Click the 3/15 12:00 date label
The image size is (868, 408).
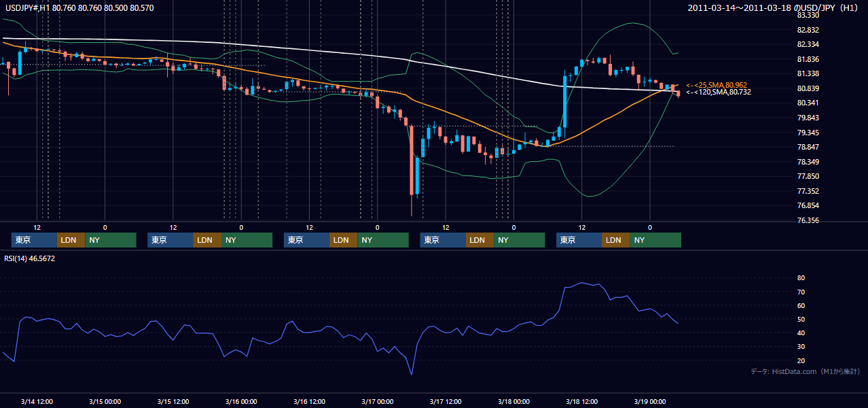click(173, 401)
